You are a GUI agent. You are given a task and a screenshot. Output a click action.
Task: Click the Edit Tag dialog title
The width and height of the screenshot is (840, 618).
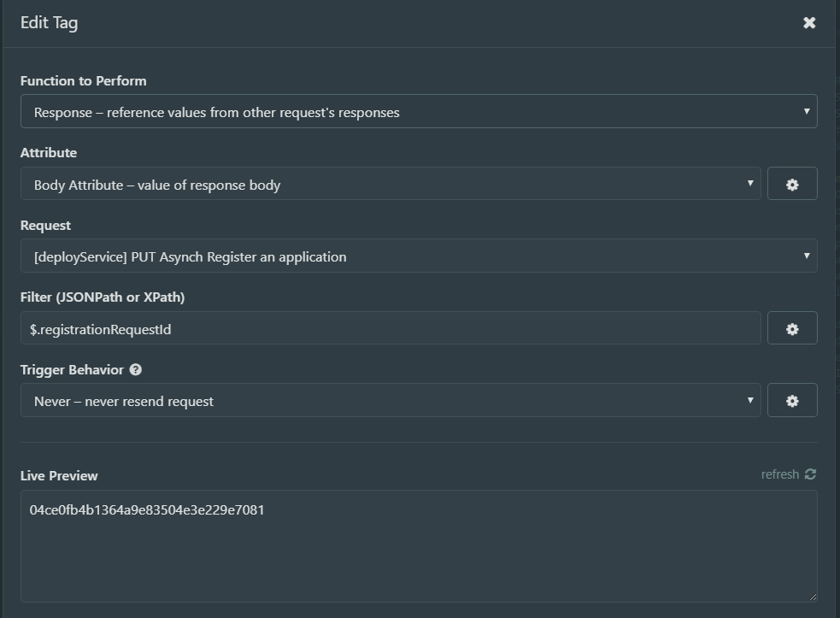[x=49, y=23]
